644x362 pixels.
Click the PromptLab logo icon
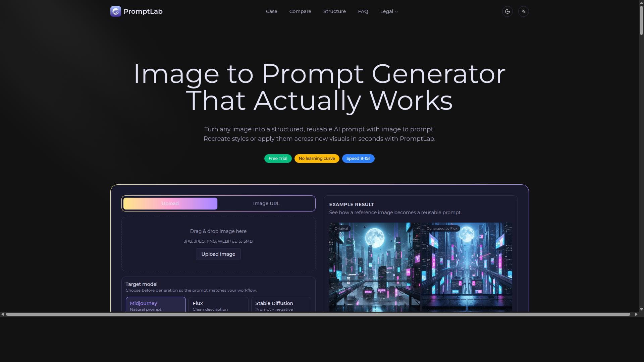pyautogui.click(x=116, y=11)
